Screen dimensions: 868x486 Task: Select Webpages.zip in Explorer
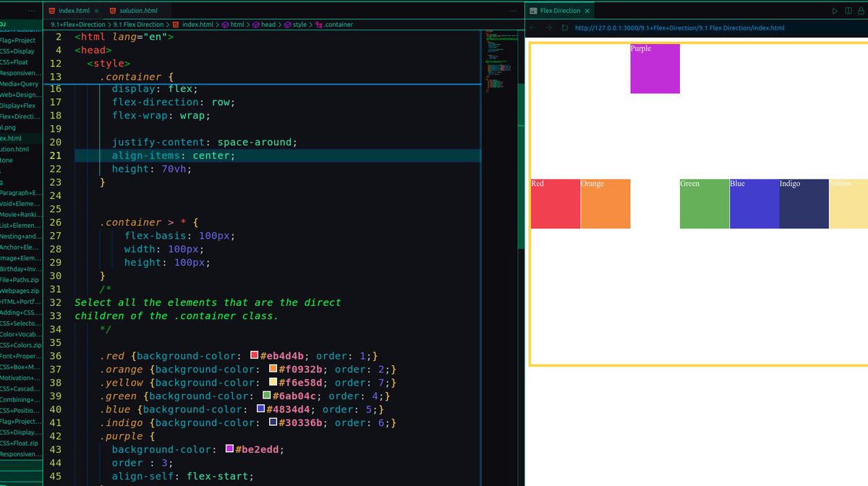tap(21, 291)
